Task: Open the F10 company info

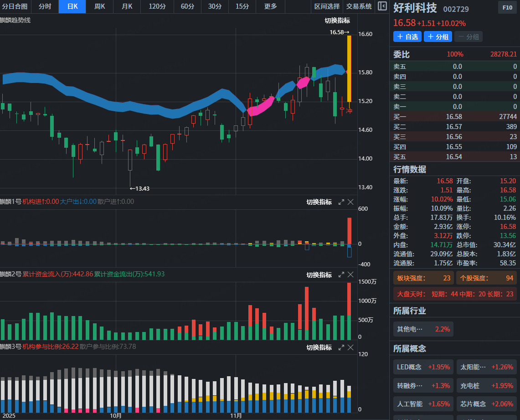Action: (507, 8)
